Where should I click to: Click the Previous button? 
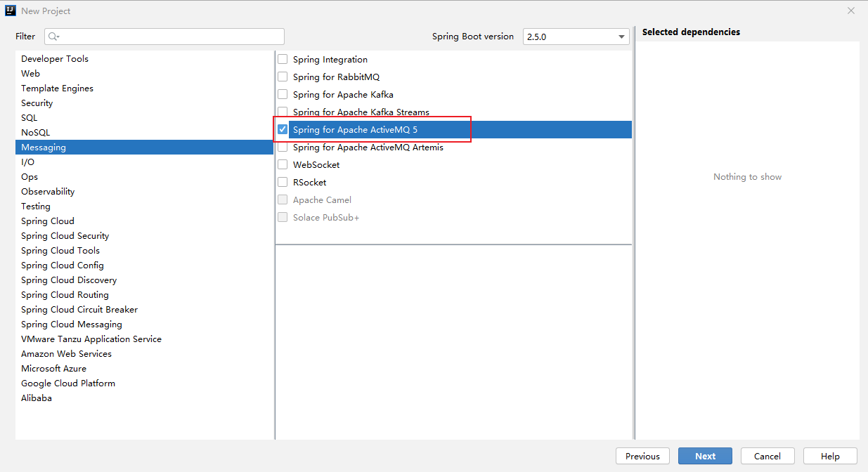[x=642, y=456]
